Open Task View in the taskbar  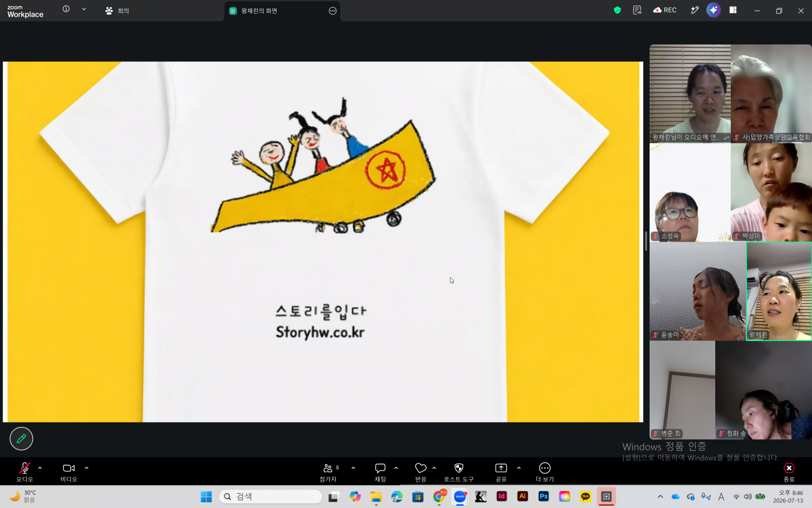[334, 497]
